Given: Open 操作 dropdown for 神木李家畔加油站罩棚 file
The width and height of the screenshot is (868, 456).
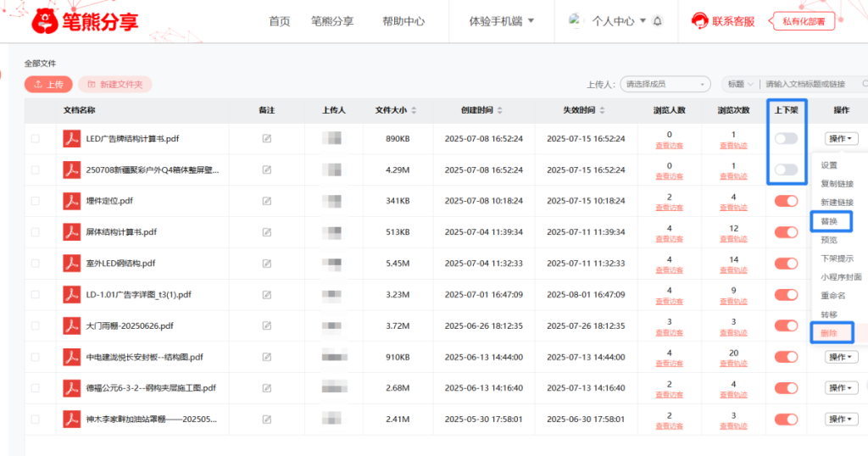Looking at the screenshot, I should coord(842,419).
